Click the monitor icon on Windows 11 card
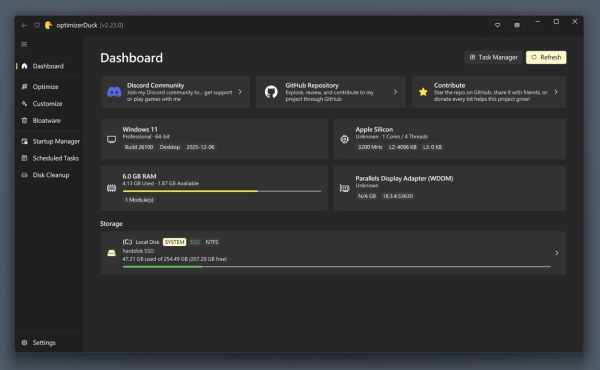The width and height of the screenshot is (600, 370). [111, 139]
